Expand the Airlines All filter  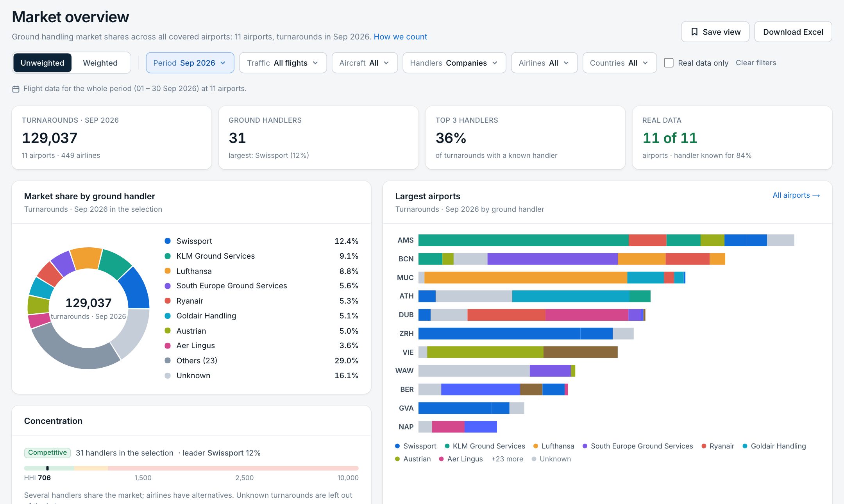544,63
